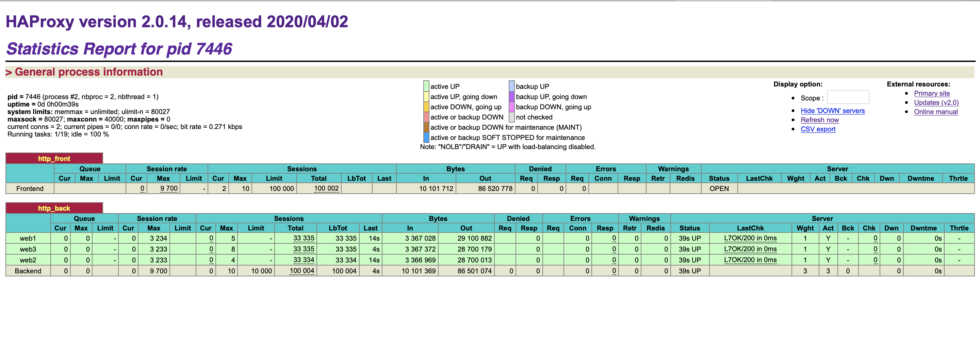Open the Primary site link
Screen dimensions: 980x337
(932, 93)
